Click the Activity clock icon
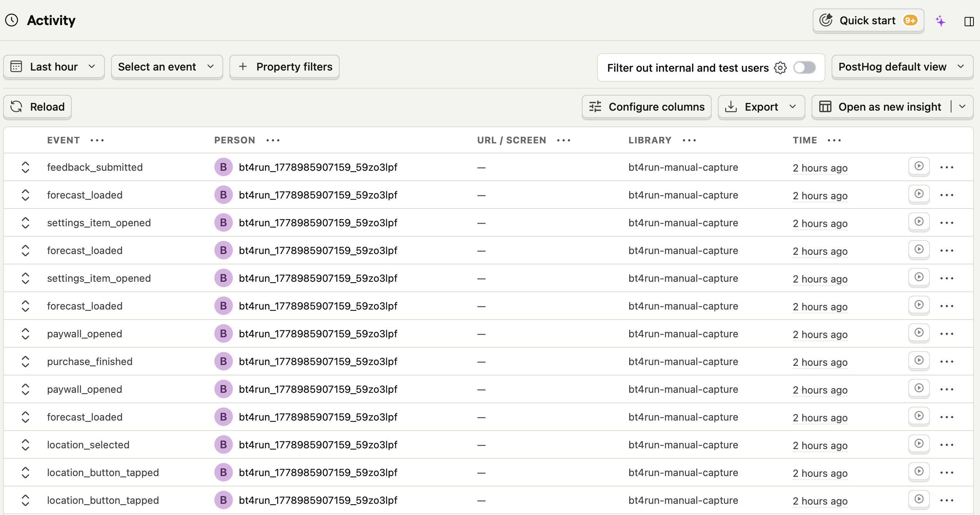The width and height of the screenshot is (980, 515). [x=12, y=20]
